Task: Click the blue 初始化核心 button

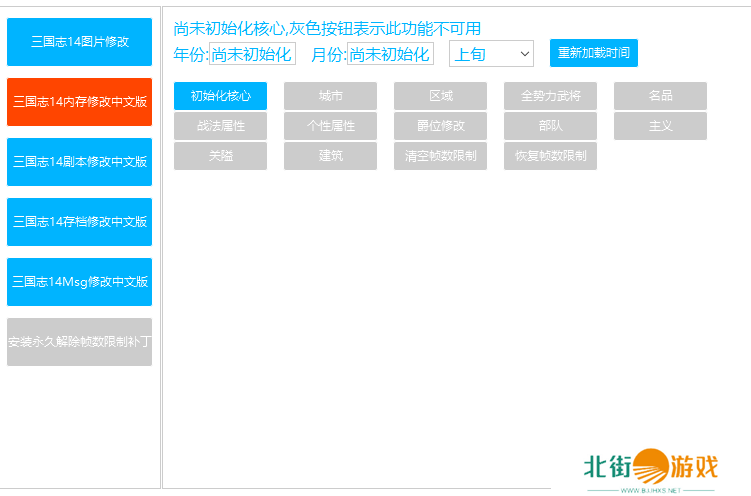Action: 220,96
